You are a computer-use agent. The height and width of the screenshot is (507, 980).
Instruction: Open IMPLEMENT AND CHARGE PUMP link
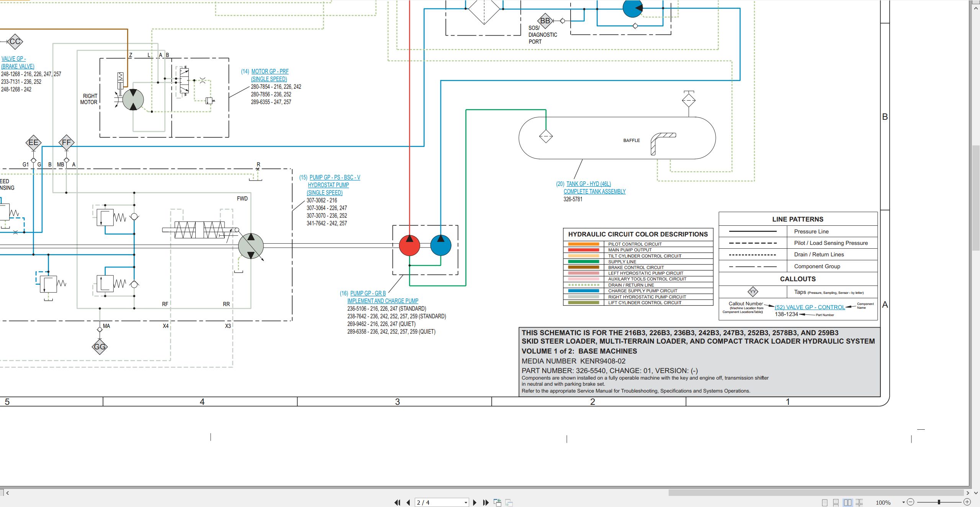tap(383, 301)
